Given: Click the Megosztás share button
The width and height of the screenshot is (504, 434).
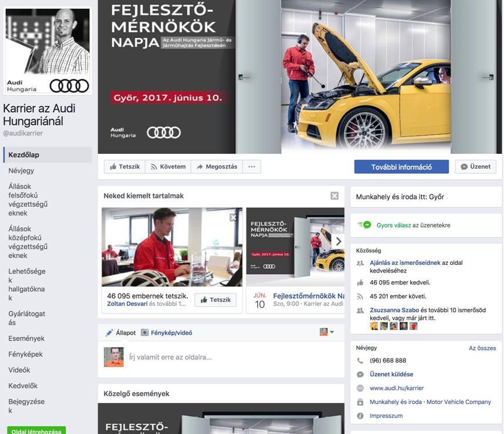Looking at the screenshot, I should pyautogui.click(x=217, y=167).
